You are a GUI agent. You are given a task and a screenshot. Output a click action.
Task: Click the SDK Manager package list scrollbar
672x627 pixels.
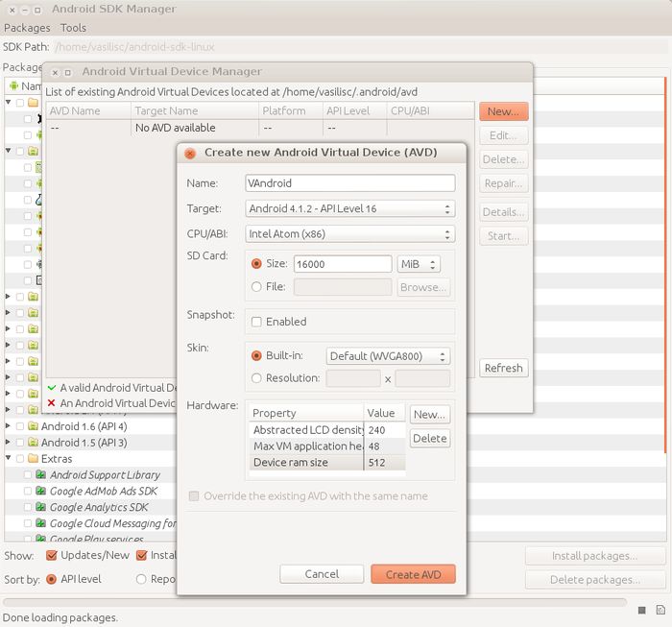point(665,264)
